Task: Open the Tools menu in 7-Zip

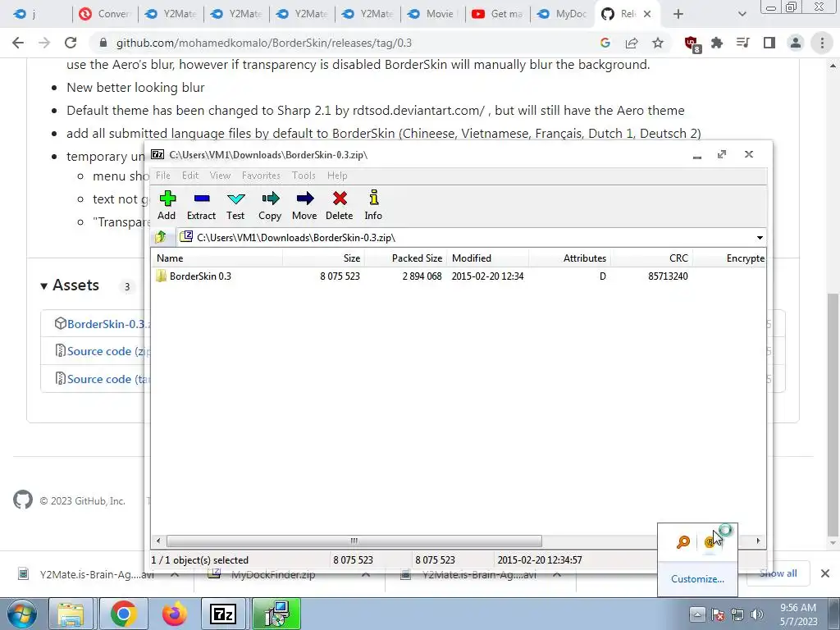Action: [x=304, y=176]
